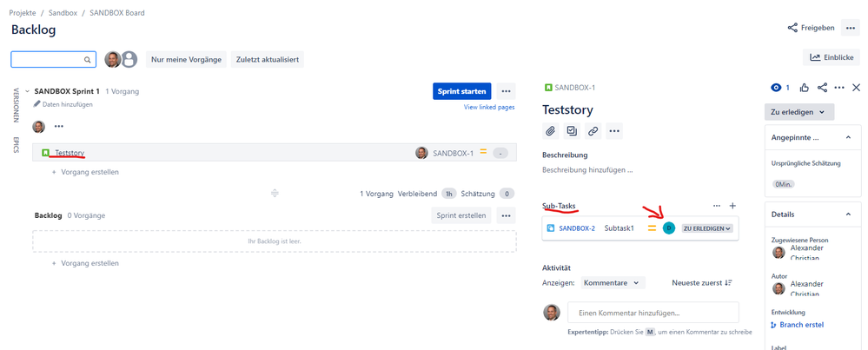868x350 pixels.
Task: Open Sandbox breadcrumb link
Action: tap(61, 12)
